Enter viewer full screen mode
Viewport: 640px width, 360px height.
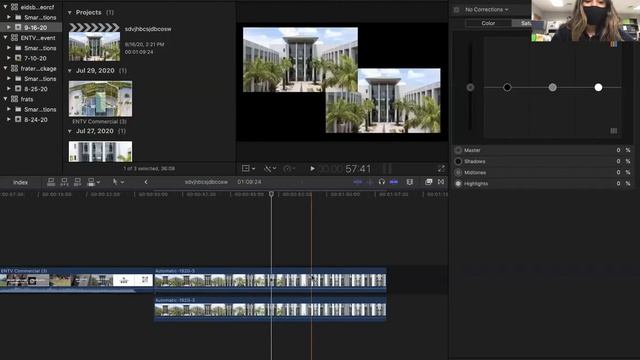(x=441, y=169)
